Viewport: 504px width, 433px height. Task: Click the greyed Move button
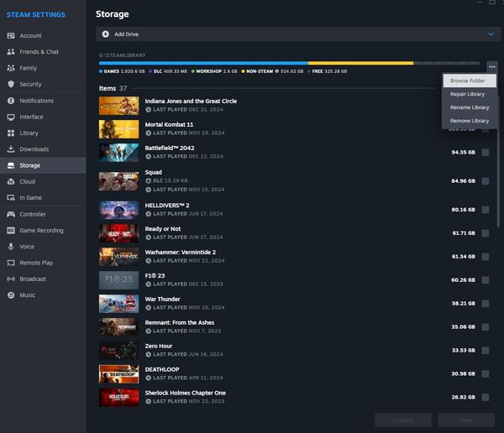point(466,420)
